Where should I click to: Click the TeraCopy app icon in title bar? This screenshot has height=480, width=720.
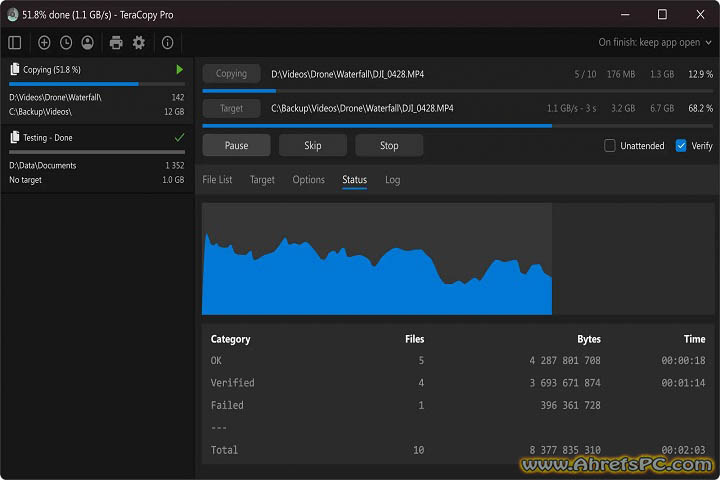pos(12,15)
